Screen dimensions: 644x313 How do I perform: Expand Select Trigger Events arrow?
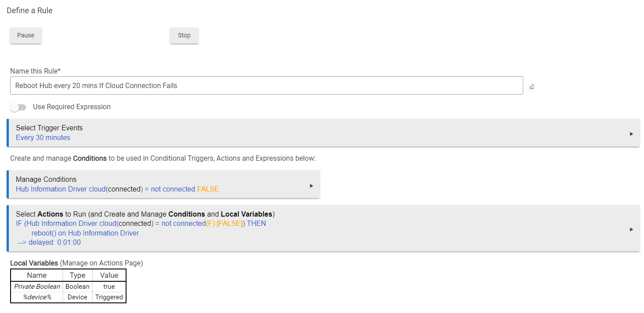631,133
